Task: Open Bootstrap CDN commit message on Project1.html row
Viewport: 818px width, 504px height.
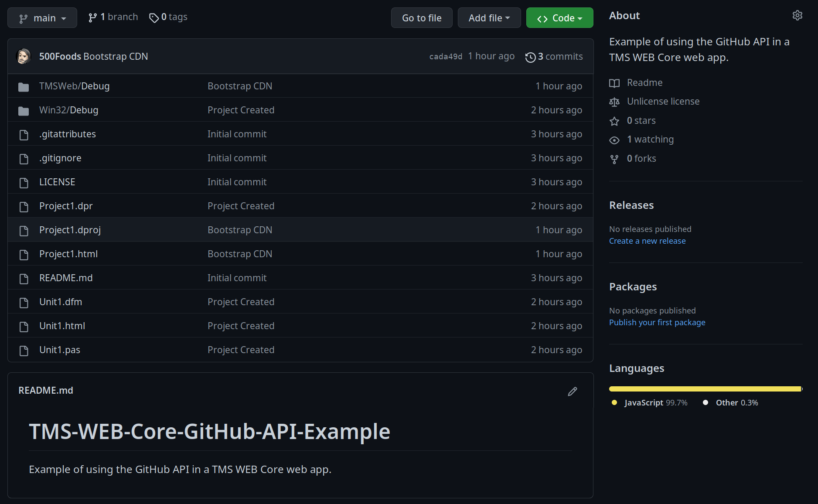Action: (x=240, y=254)
